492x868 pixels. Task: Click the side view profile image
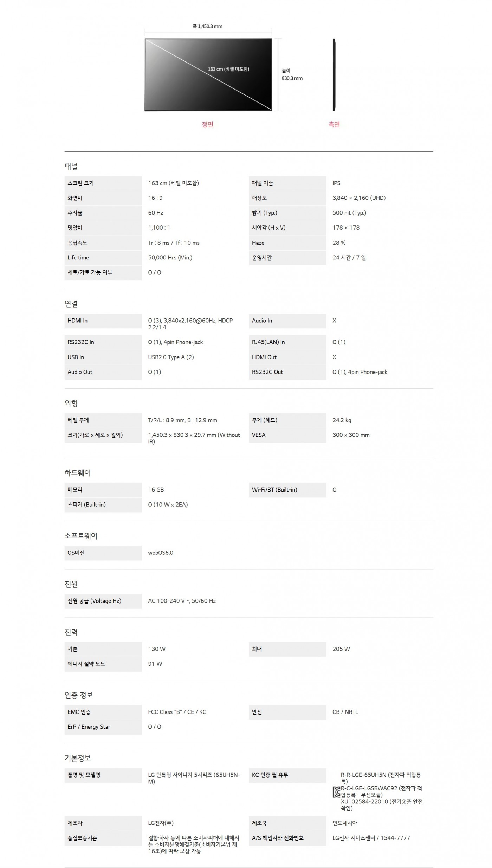click(x=334, y=75)
